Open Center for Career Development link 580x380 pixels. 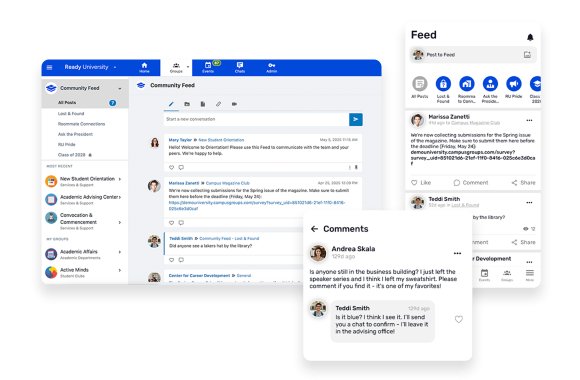199,276
